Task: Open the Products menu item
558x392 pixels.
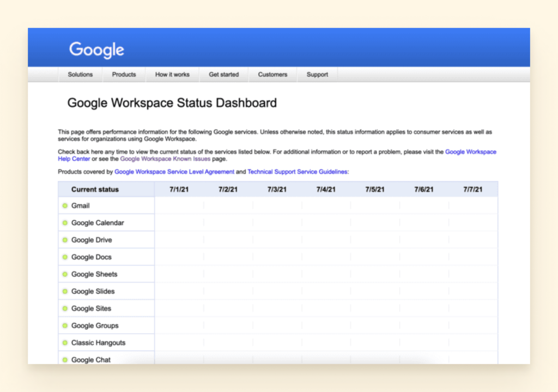Action: [124, 74]
